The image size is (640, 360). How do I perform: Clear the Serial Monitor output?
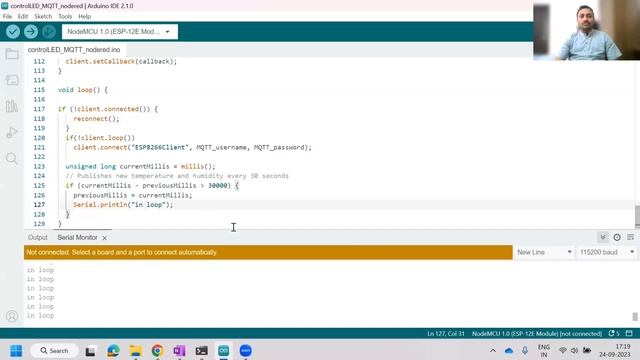tap(631, 237)
